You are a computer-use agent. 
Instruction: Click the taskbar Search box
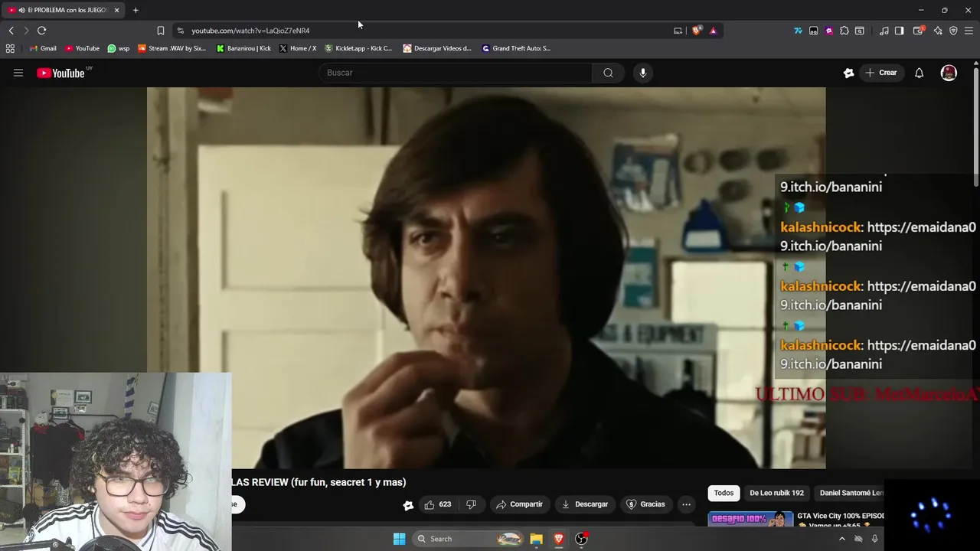coord(469,539)
